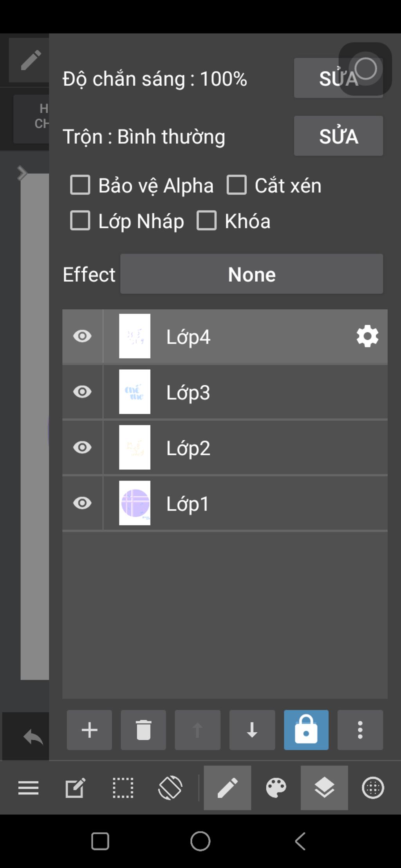Select the Lớp3 layer thumbnail

135,392
